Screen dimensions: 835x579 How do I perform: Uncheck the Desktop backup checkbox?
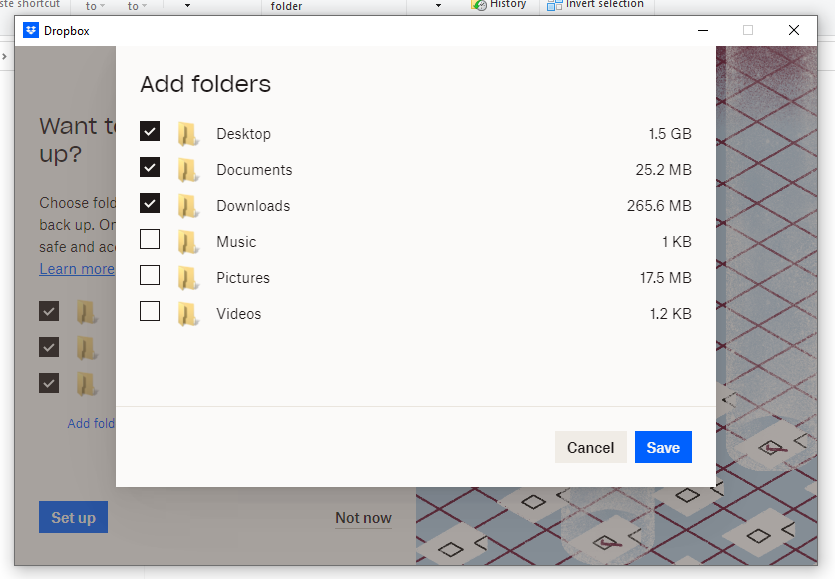click(x=150, y=131)
